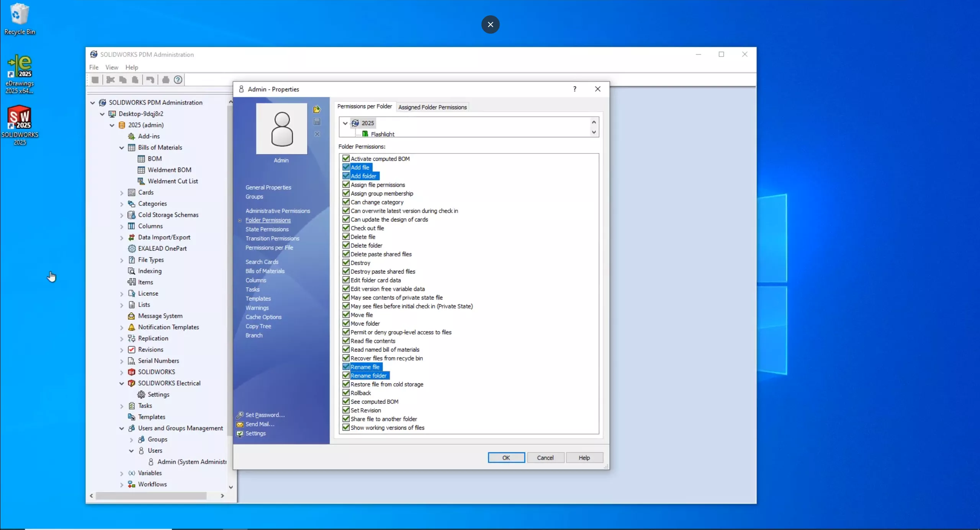This screenshot has width=980, height=530.
Task: Dismiss the overlay with the round X button
Action: point(490,24)
